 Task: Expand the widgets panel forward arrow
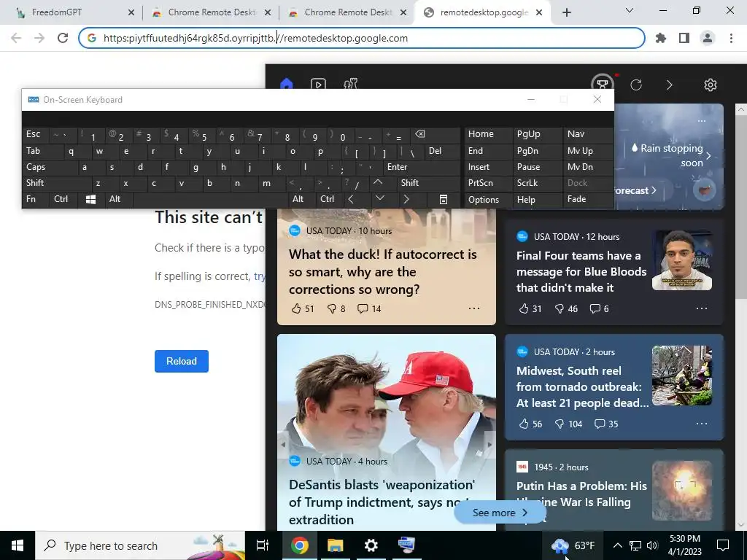tap(670, 85)
